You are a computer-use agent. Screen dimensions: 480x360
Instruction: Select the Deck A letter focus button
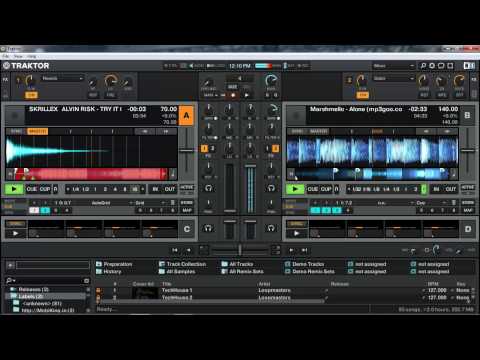click(x=186, y=116)
